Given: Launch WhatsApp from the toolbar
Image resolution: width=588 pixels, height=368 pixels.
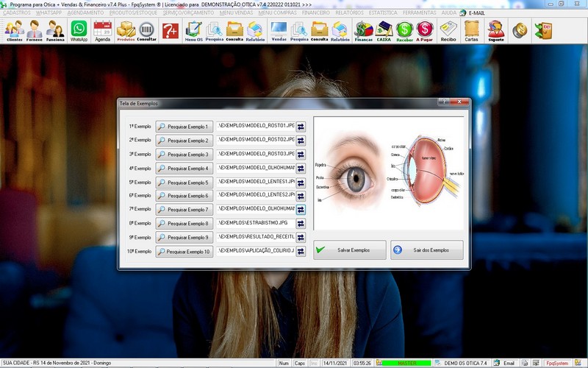Looking at the screenshot, I should [x=79, y=30].
